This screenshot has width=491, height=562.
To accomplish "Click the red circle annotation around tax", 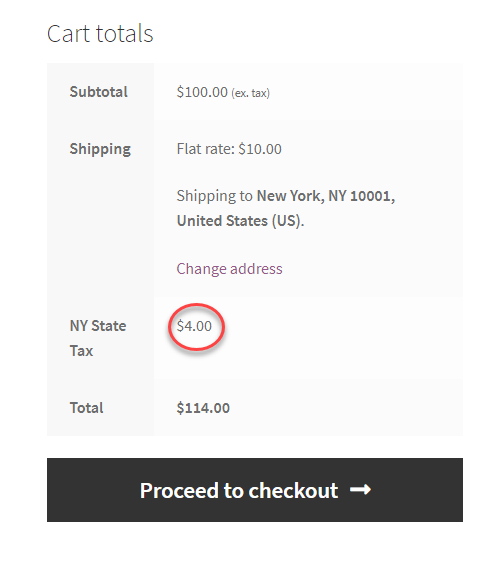I will (x=196, y=327).
